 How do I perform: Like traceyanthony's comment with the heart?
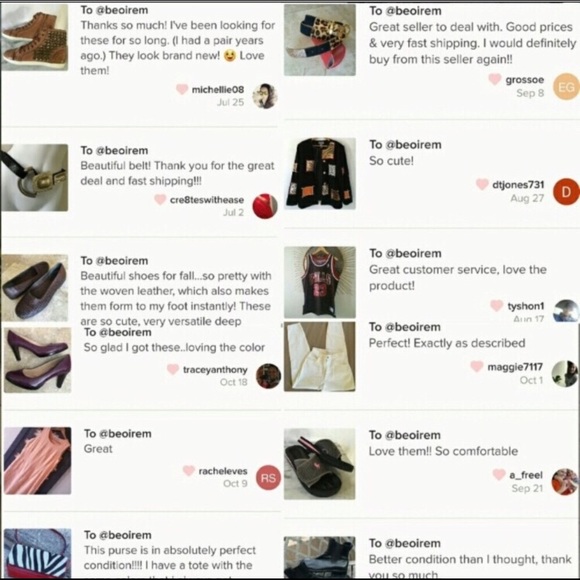point(173,369)
